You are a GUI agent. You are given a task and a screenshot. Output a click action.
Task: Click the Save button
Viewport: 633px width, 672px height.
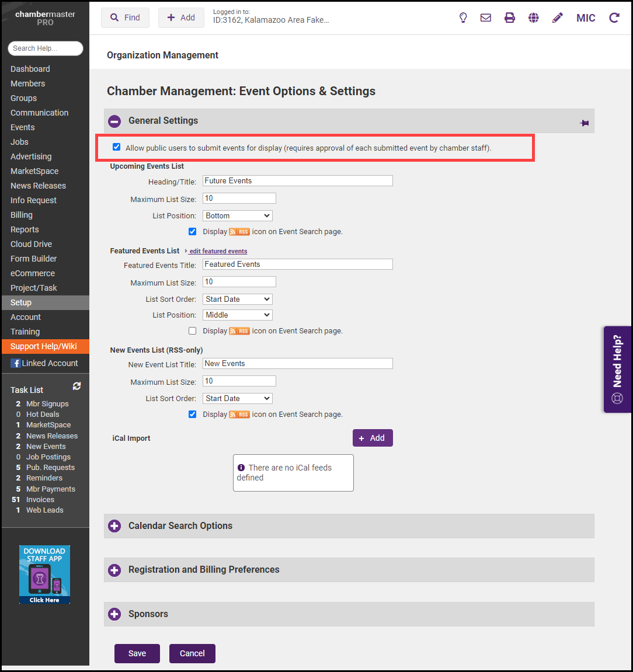137,653
